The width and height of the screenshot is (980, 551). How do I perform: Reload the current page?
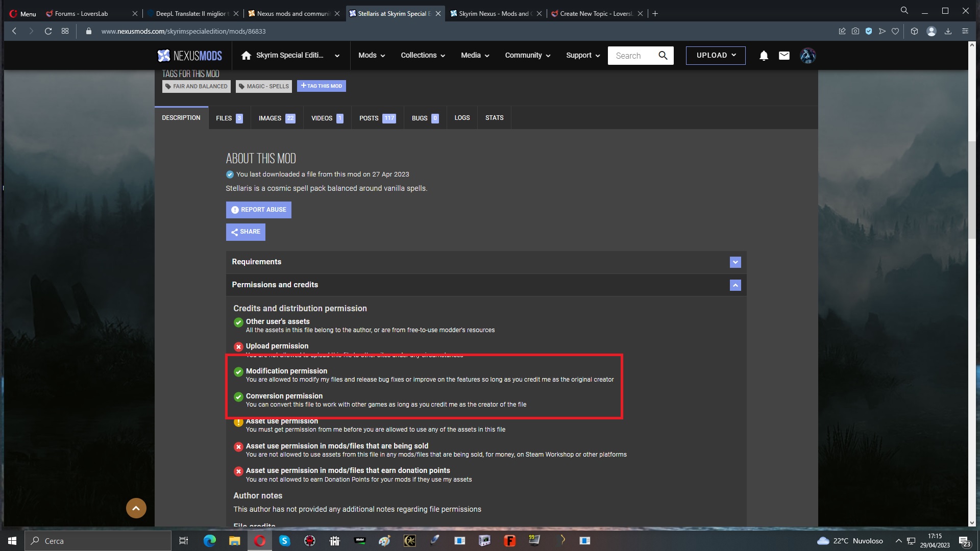(x=48, y=31)
